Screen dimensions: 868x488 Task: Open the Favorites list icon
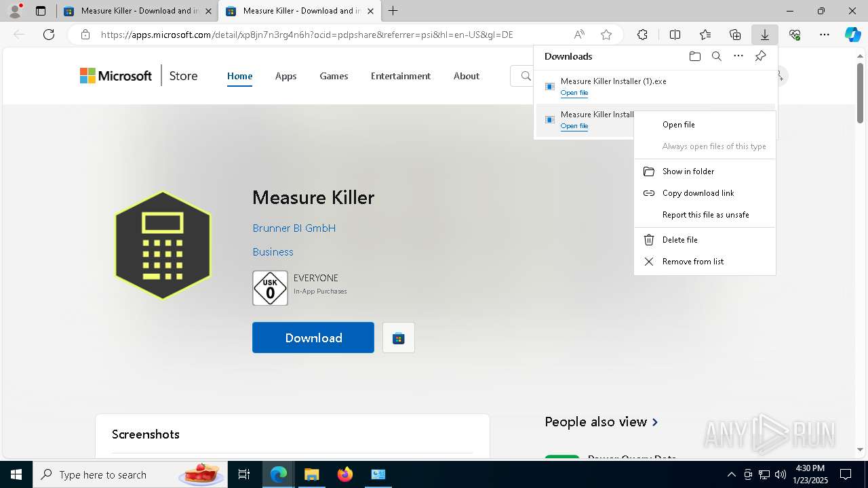pyautogui.click(x=705, y=35)
